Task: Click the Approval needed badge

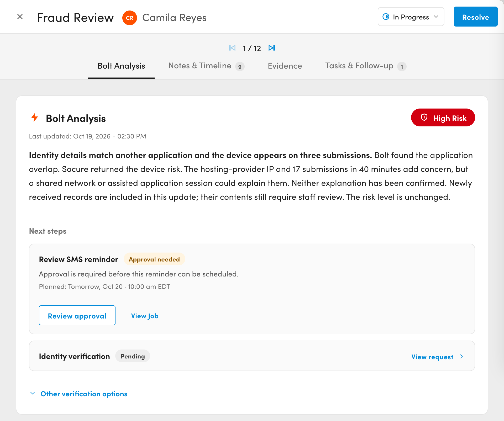Action: (x=154, y=259)
